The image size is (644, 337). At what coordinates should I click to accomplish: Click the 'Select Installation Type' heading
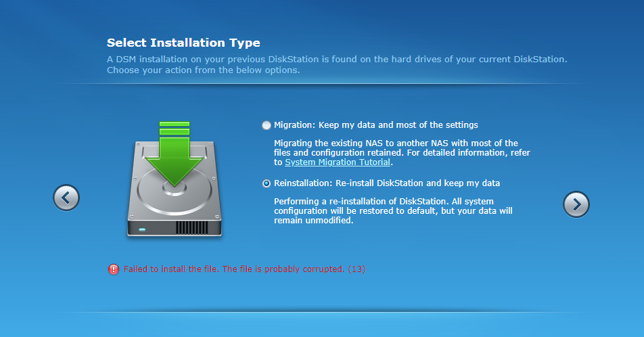183,43
